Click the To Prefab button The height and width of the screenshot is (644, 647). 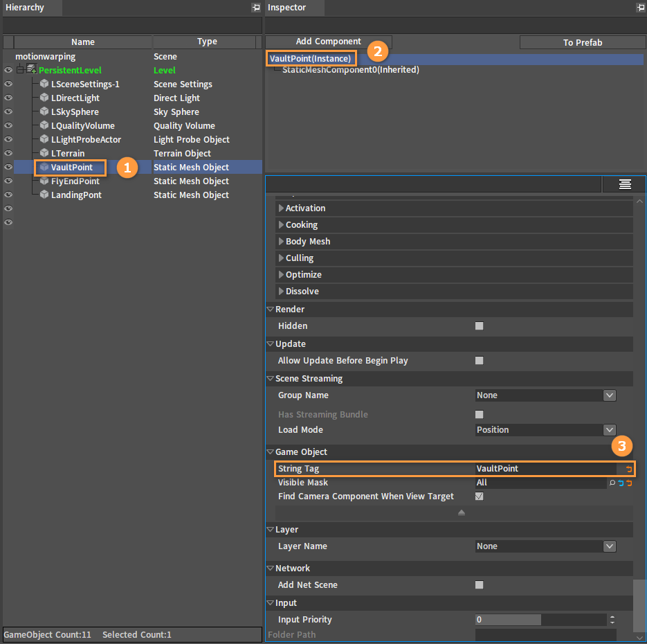582,42
